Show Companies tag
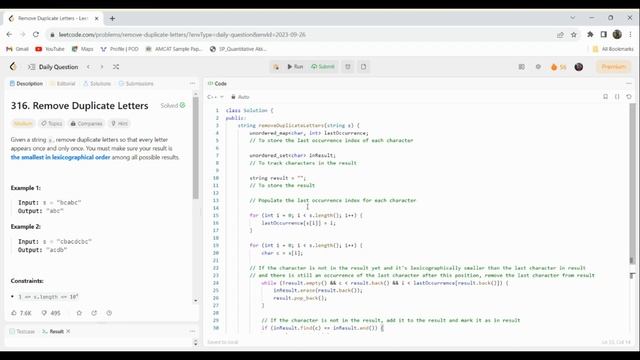Viewport: 640px width, 360px height. coord(86,123)
